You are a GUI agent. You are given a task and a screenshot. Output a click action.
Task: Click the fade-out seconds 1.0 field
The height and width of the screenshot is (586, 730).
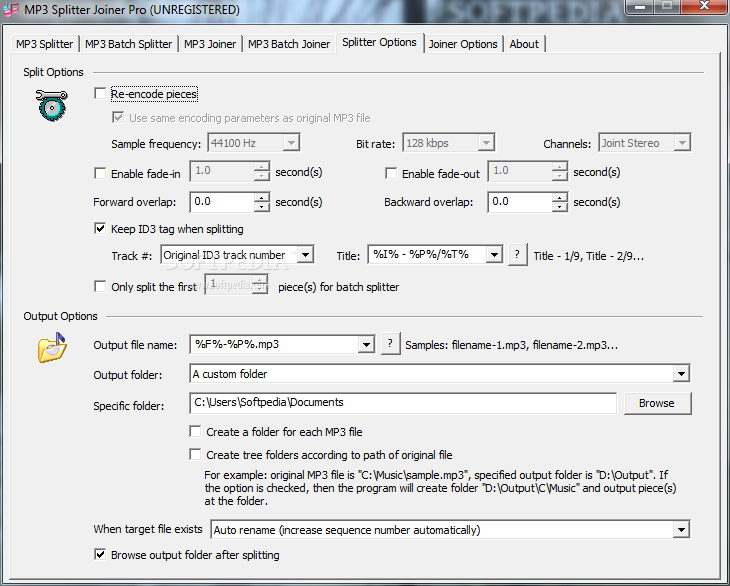[520, 171]
